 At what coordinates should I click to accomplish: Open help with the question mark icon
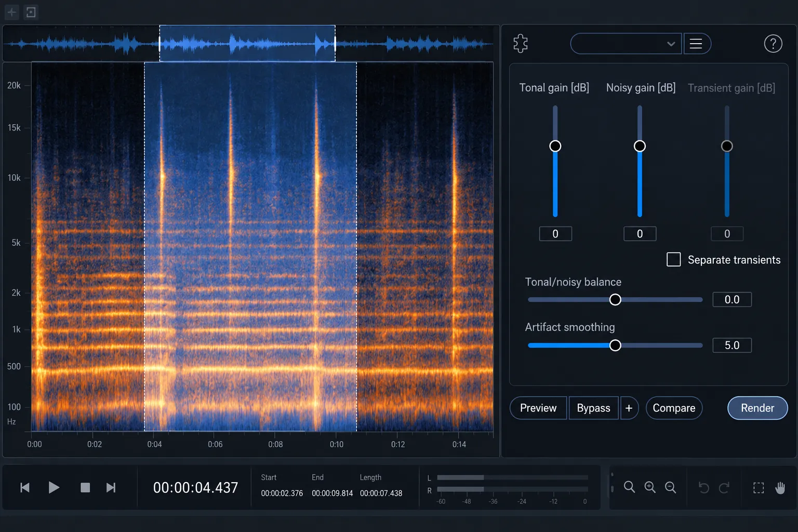pos(773,44)
